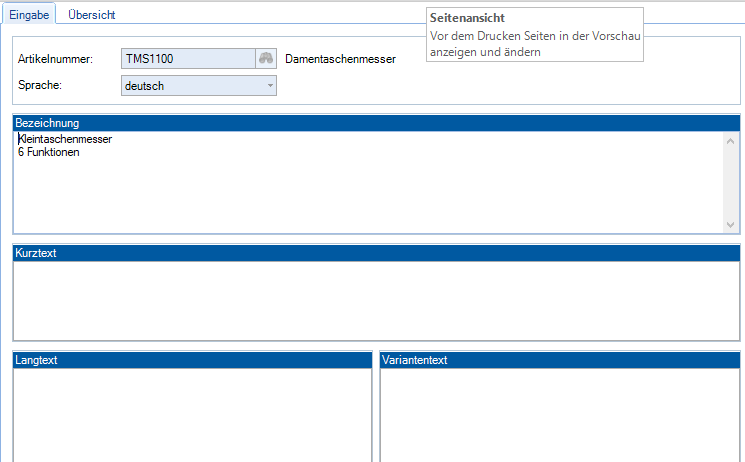745x462 pixels.
Task: Expand the Sprache dropdown arrow
Action: tap(270, 86)
